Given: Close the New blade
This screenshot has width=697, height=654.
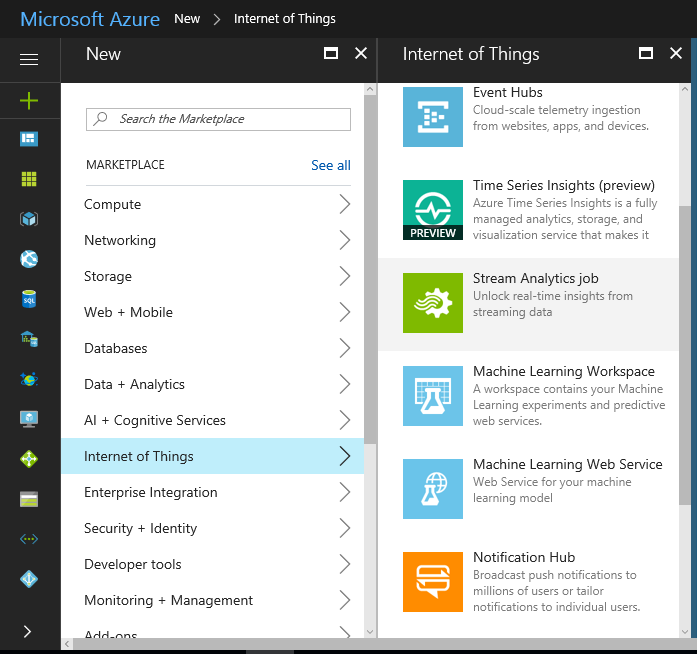Looking at the screenshot, I should 361,53.
